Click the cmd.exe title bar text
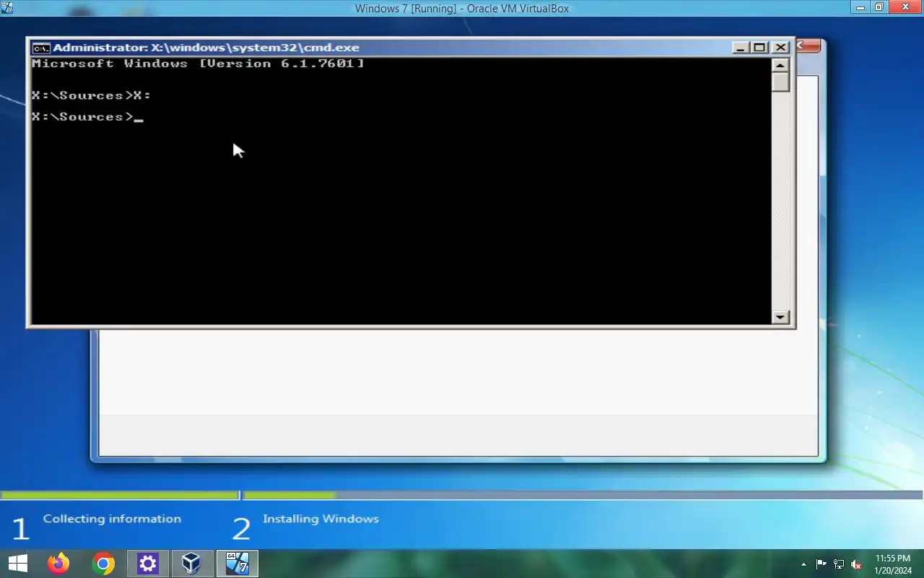The image size is (924, 578). 206,48
